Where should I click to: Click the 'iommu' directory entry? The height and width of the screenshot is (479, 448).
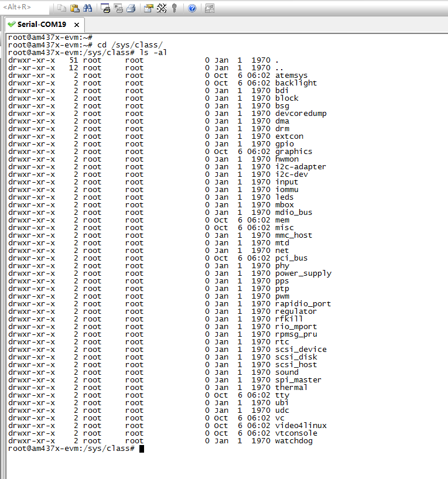pyautogui.click(x=286, y=190)
